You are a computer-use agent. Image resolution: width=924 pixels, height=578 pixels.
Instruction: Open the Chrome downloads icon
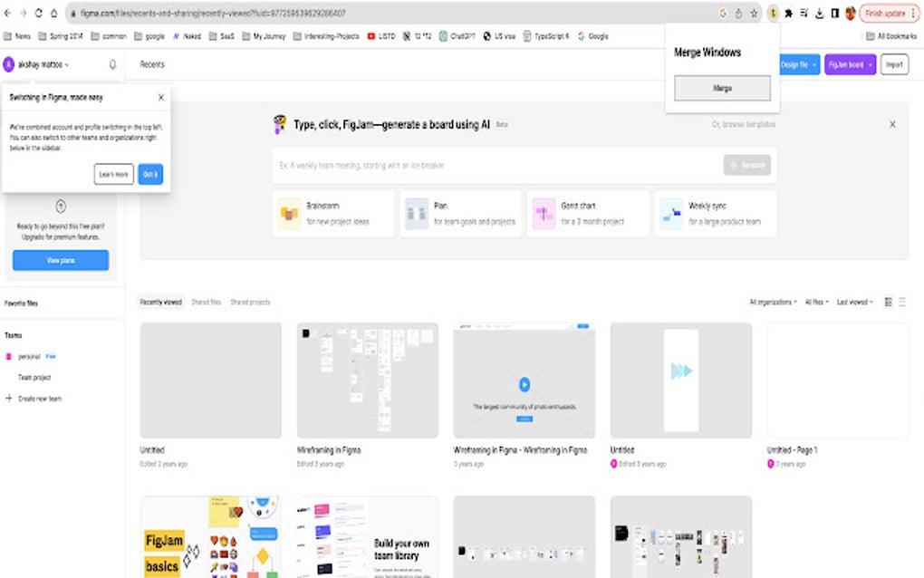pos(819,13)
